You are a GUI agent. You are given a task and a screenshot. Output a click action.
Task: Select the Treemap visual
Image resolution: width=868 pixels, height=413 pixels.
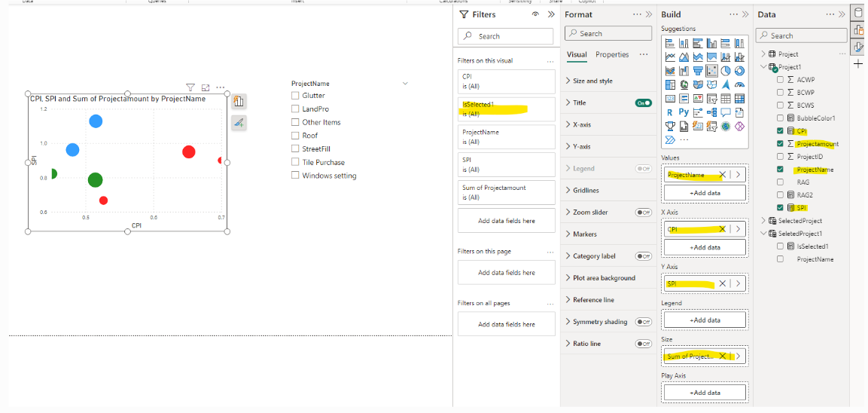(x=670, y=85)
